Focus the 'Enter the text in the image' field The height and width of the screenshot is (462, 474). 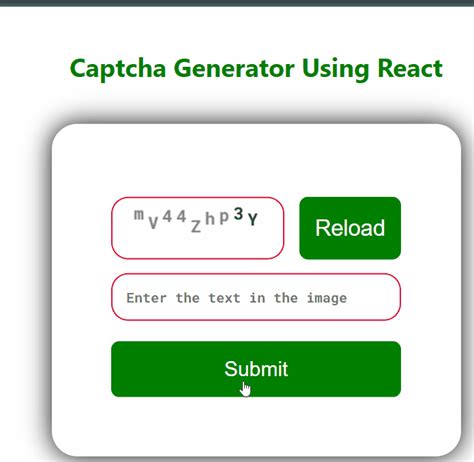coord(256,297)
